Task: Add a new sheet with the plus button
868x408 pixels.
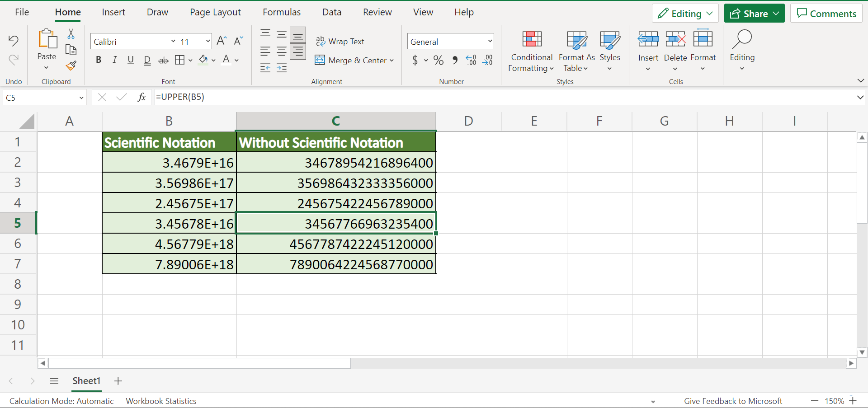Action: pos(118,381)
